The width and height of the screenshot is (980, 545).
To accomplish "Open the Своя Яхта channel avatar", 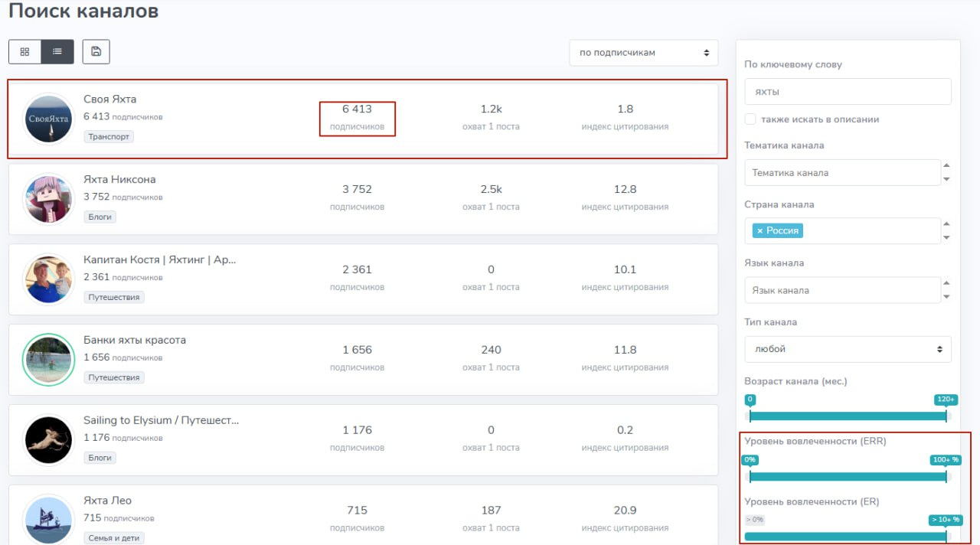I will (x=48, y=119).
